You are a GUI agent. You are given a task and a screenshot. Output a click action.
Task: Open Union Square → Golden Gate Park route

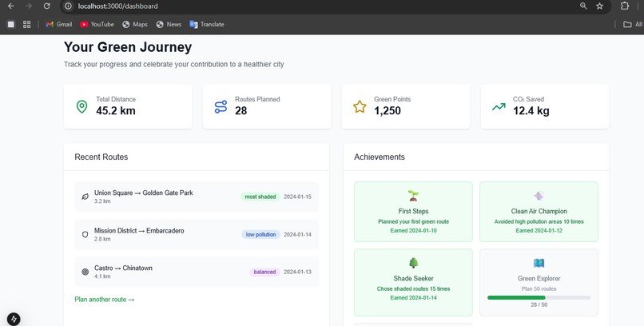197,197
